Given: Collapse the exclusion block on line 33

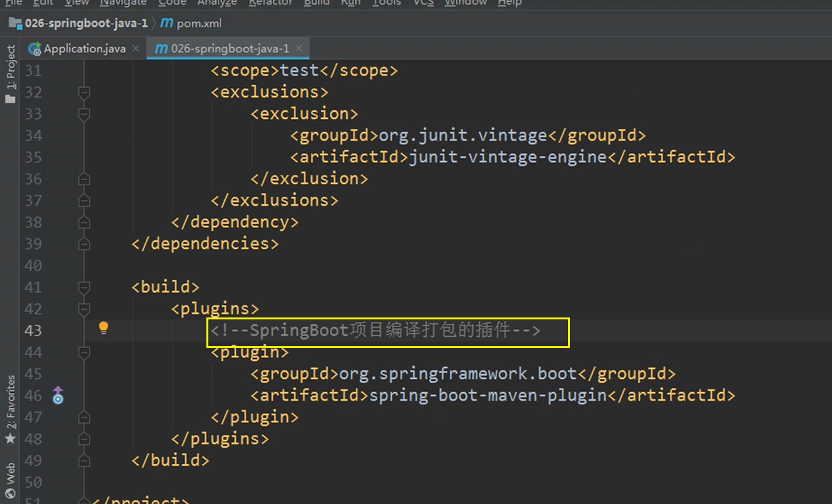Looking at the screenshot, I should pos(84,114).
